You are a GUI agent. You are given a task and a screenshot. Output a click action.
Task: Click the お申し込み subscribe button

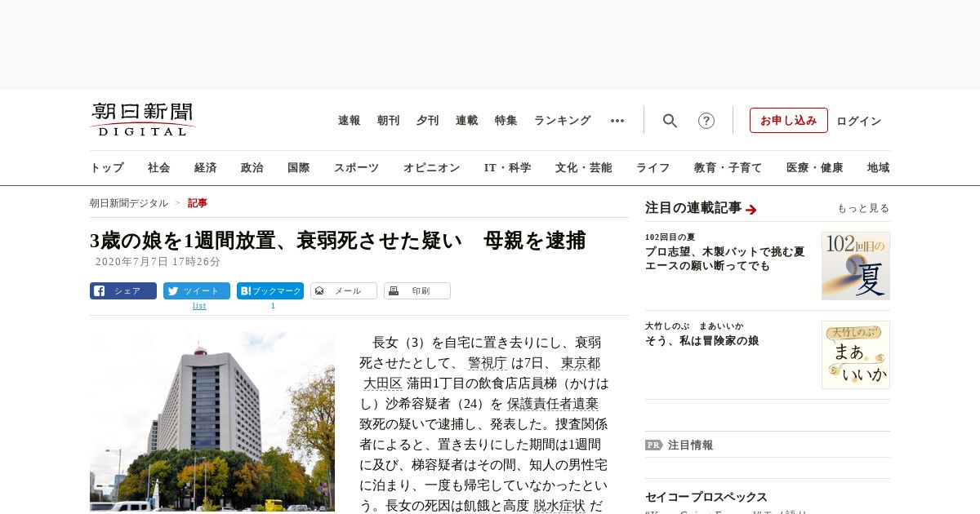point(789,121)
